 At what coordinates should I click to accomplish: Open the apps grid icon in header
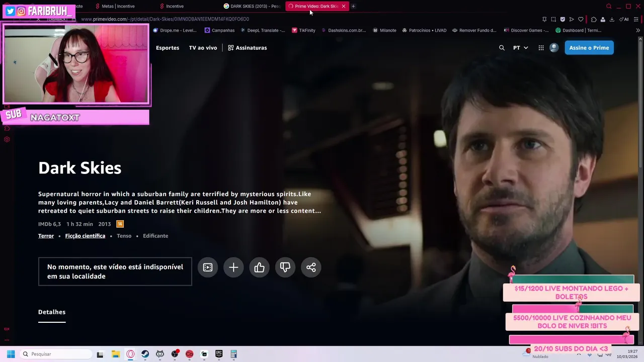coord(541,48)
